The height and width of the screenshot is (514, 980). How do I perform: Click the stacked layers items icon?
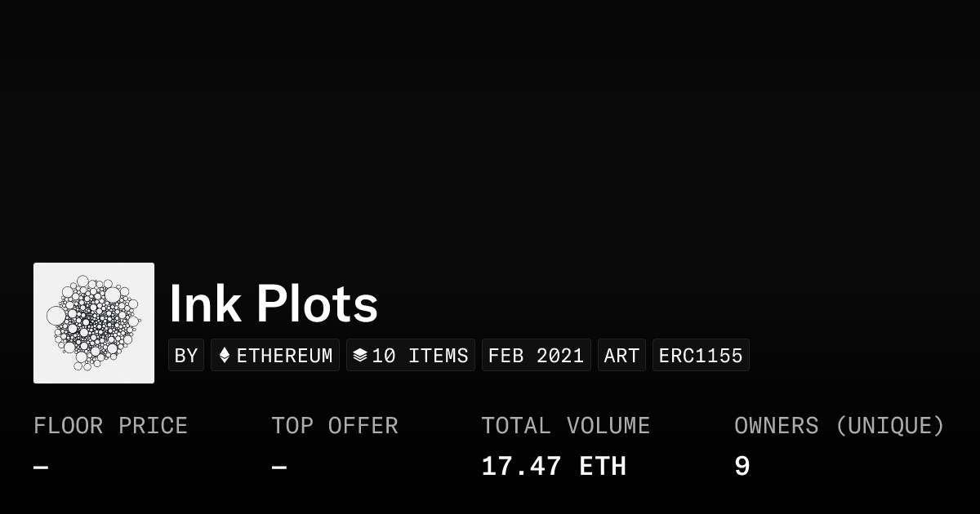coord(359,356)
